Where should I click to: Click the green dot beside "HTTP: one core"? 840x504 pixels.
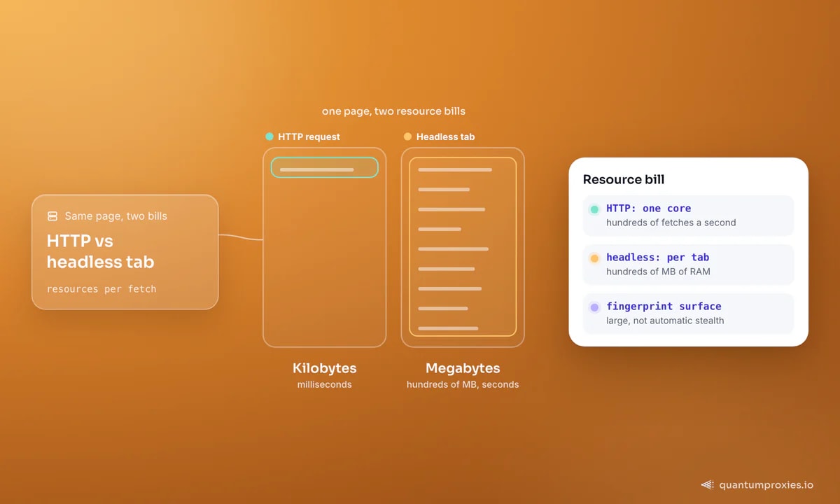click(594, 209)
